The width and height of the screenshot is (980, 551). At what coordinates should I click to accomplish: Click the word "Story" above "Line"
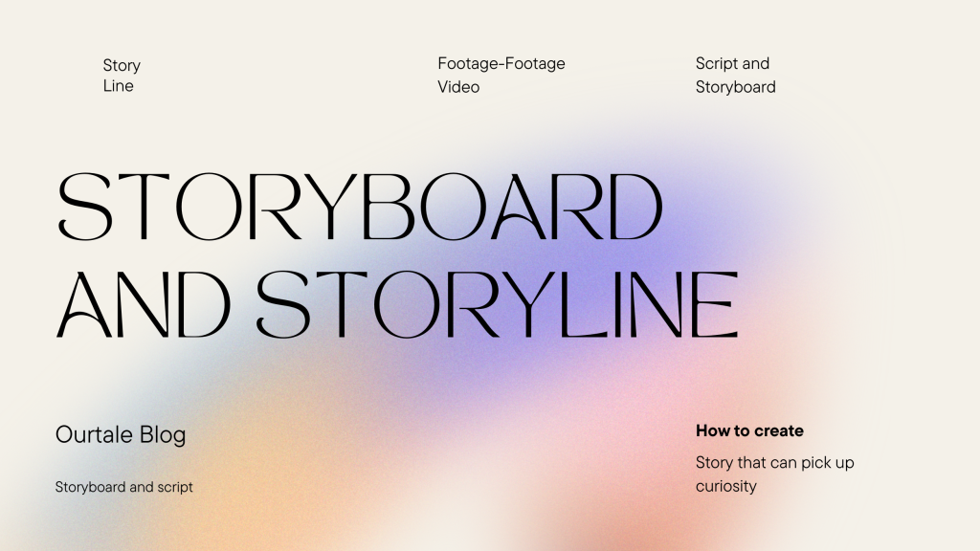coord(121,65)
